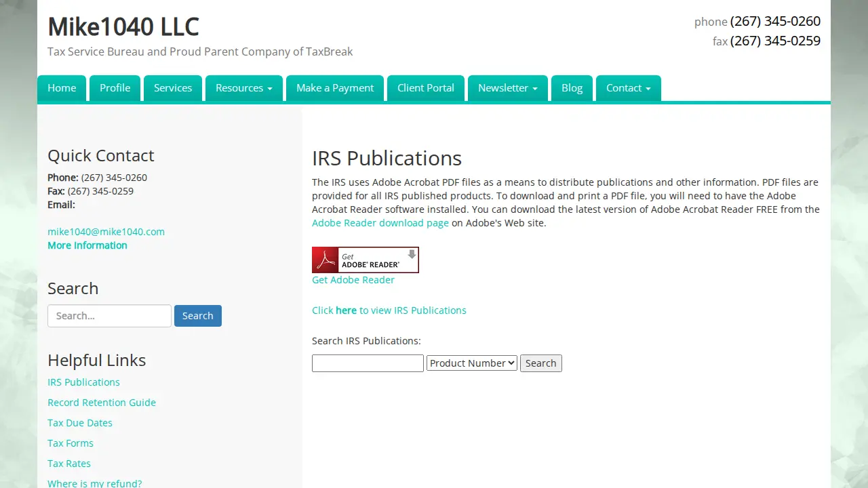Select the header phone number (267) 345-0260
This screenshot has width=868, height=488.
775,21
